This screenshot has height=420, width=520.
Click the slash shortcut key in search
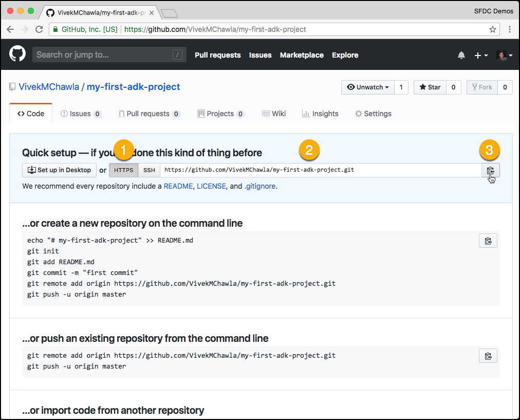[177, 54]
